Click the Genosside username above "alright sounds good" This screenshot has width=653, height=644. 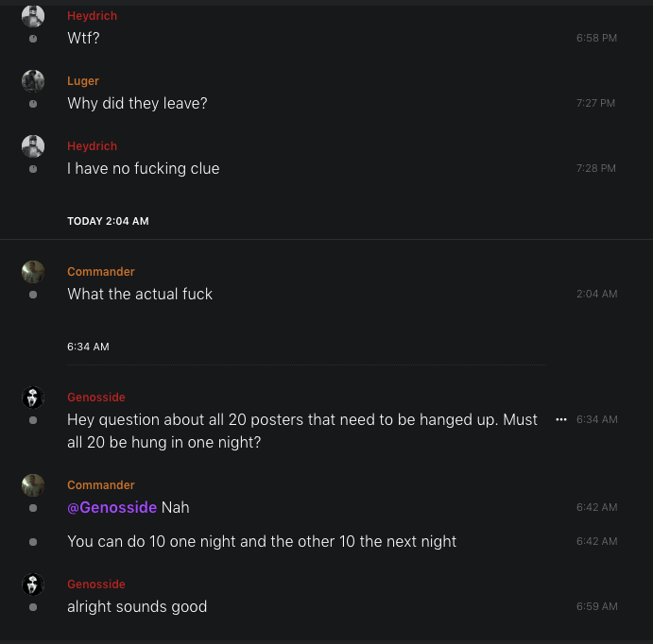click(95, 585)
